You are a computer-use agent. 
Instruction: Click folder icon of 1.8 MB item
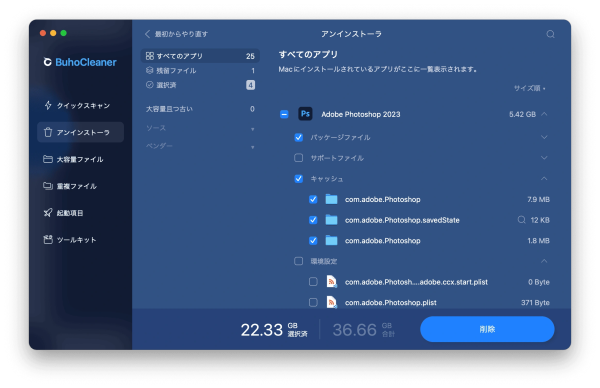click(x=331, y=241)
